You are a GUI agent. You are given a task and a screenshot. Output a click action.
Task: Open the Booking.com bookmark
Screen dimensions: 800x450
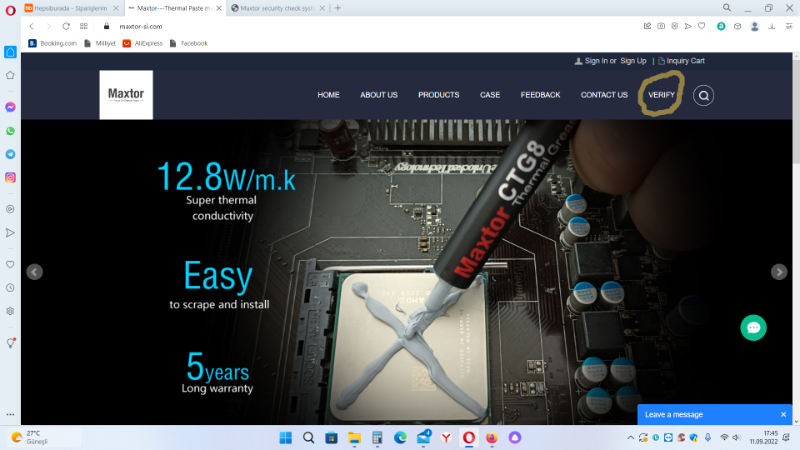coord(53,43)
